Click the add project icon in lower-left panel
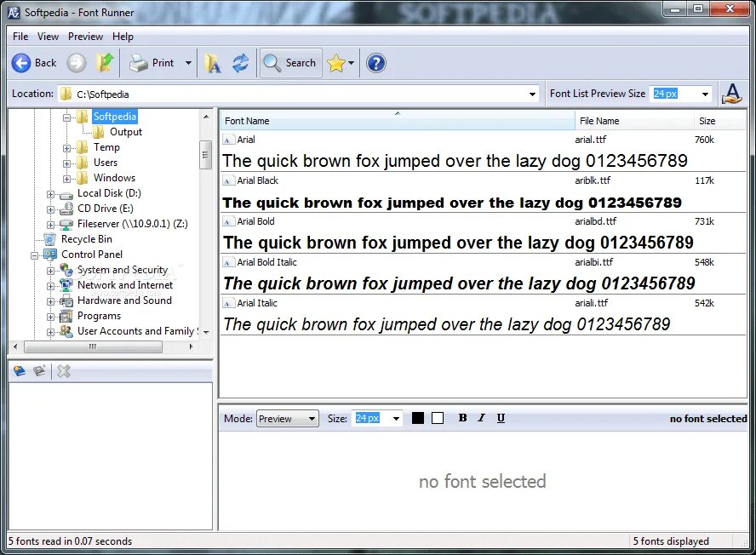 [x=20, y=371]
